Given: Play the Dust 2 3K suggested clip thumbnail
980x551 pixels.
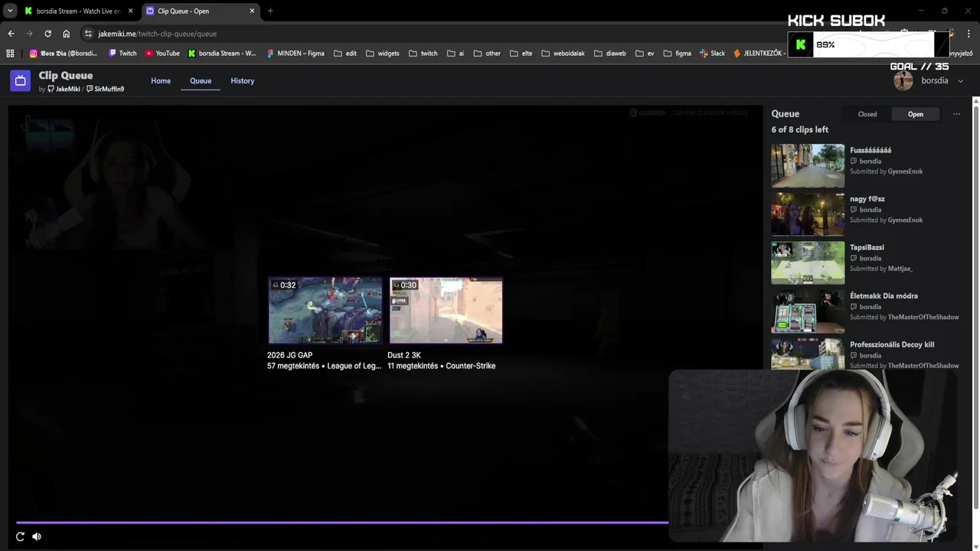Looking at the screenshot, I should pos(446,311).
